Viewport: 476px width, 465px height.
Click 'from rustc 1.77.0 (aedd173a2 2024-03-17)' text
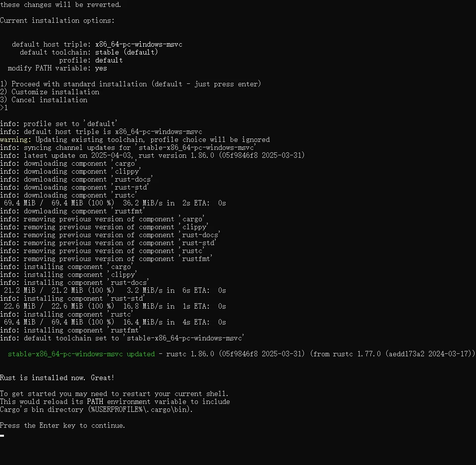click(393, 354)
